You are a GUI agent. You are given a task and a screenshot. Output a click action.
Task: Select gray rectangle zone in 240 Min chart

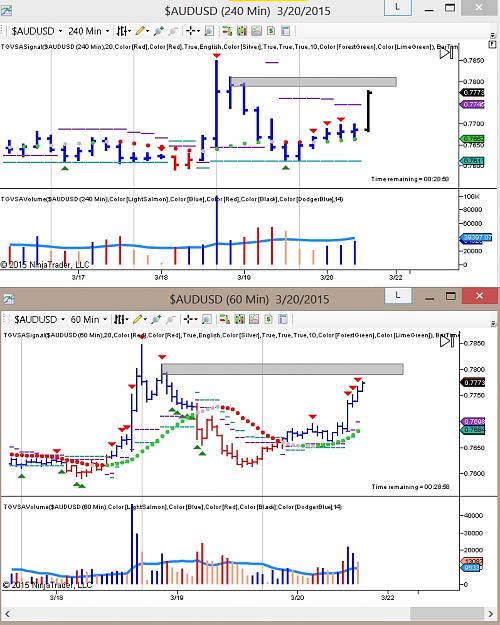coord(314,82)
